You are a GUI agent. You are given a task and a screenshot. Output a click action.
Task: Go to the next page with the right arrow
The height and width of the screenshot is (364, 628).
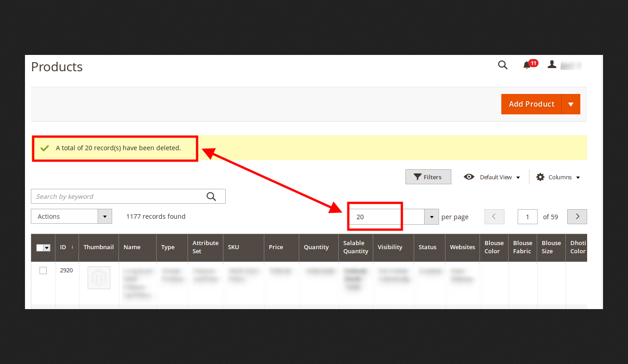[x=577, y=216]
